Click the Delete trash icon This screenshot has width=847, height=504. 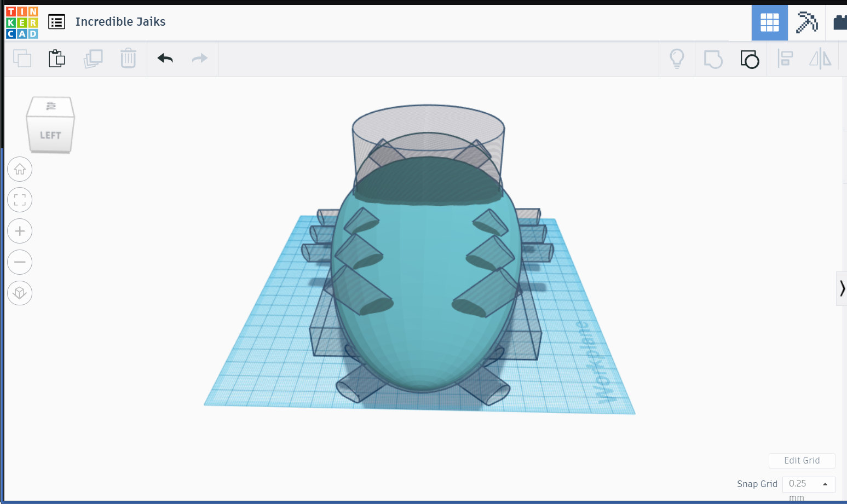(x=128, y=58)
